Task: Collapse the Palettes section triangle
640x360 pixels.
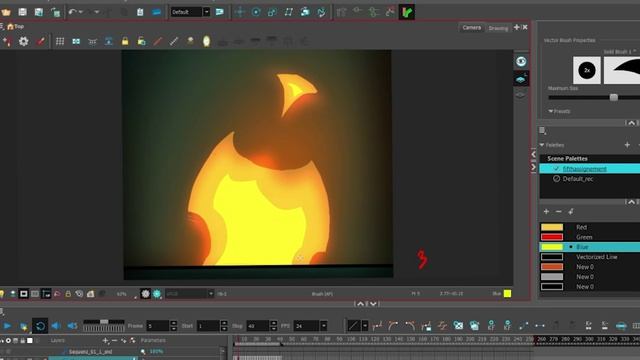Action: coord(542,145)
